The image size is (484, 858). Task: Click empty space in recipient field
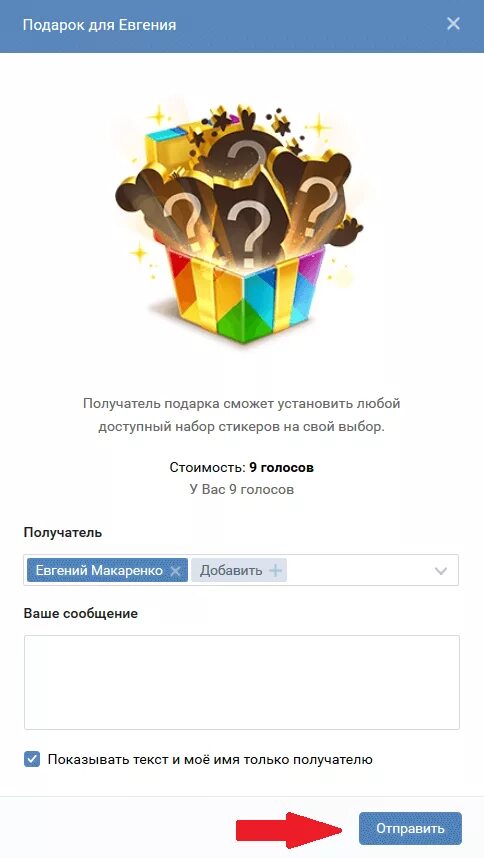point(358,571)
